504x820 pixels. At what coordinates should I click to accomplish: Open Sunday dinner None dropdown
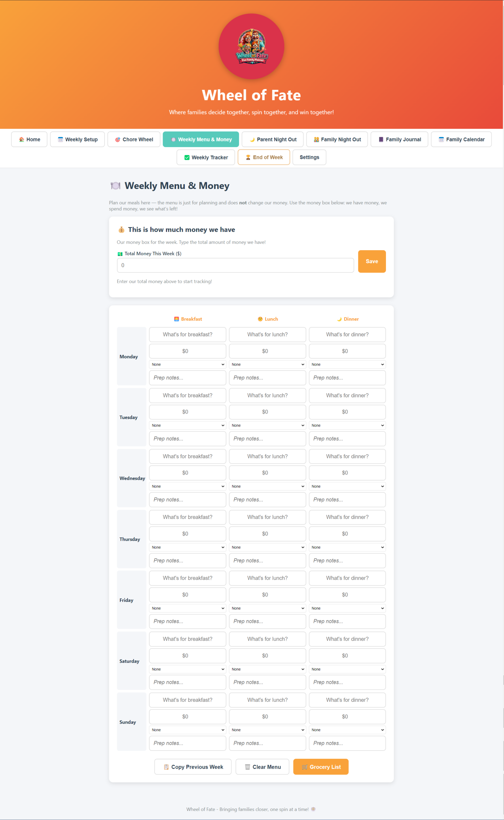347,730
